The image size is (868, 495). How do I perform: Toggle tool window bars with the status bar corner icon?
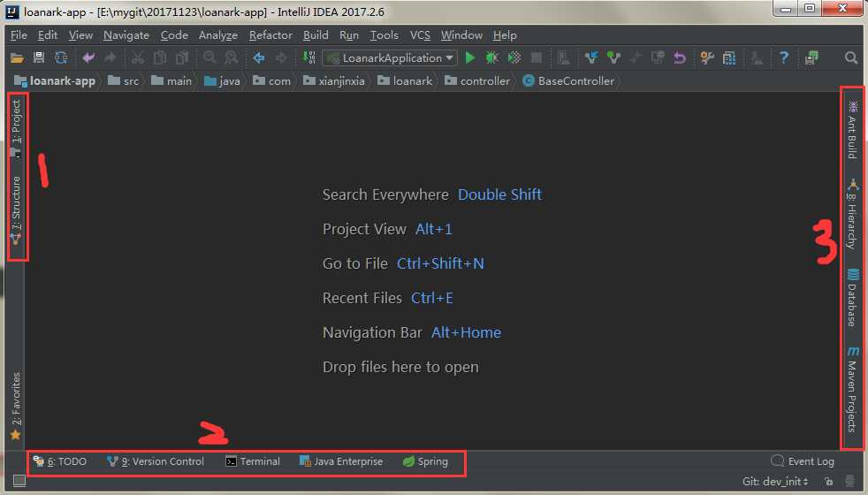click(x=19, y=481)
